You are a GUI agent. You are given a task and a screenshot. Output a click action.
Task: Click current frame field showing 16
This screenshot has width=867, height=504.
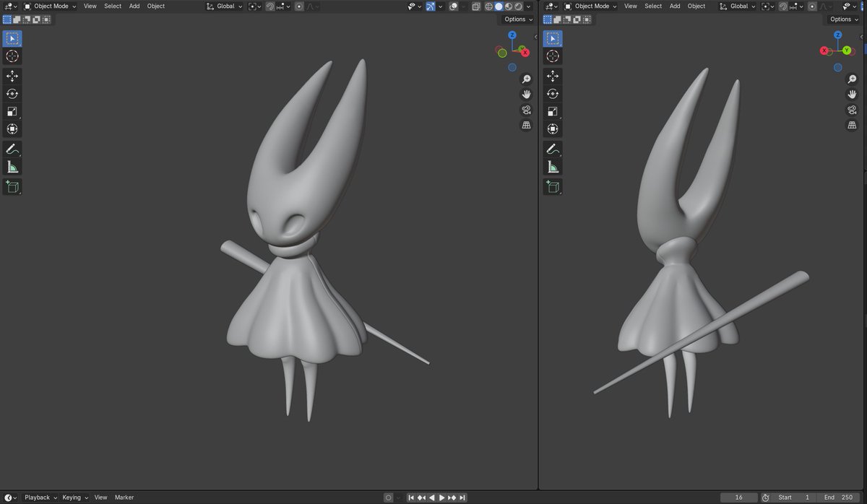[x=738, y=498]
